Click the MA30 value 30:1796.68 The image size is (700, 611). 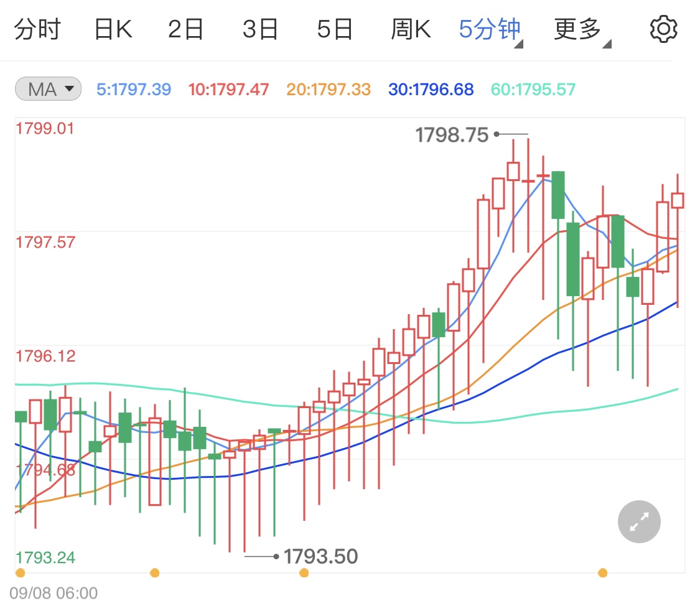[431, 89]
